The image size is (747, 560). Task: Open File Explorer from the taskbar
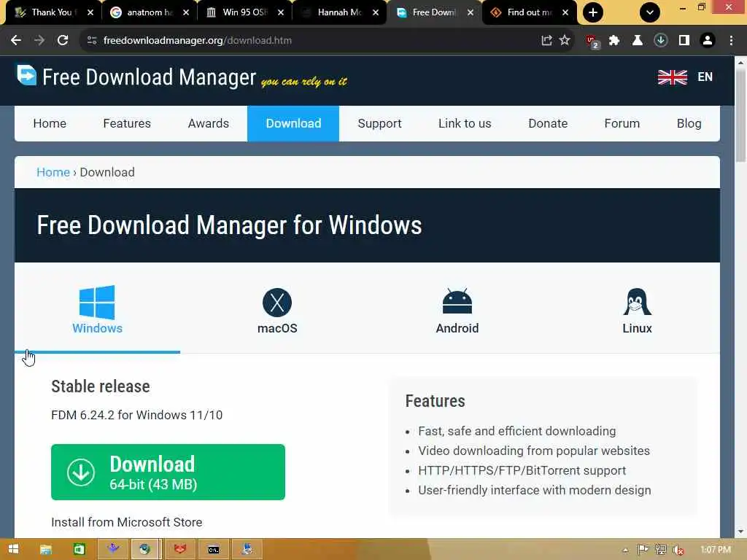click(x=46, y=550)
